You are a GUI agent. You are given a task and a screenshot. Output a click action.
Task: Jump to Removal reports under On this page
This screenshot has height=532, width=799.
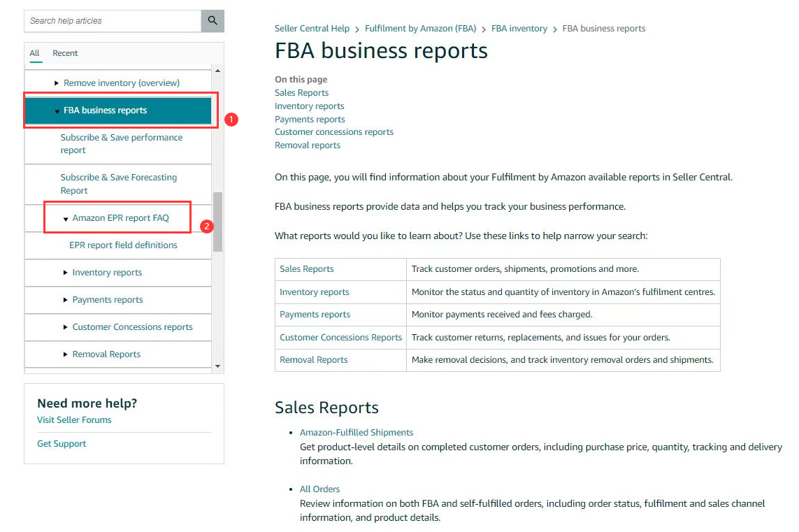(x=308, y=145)
